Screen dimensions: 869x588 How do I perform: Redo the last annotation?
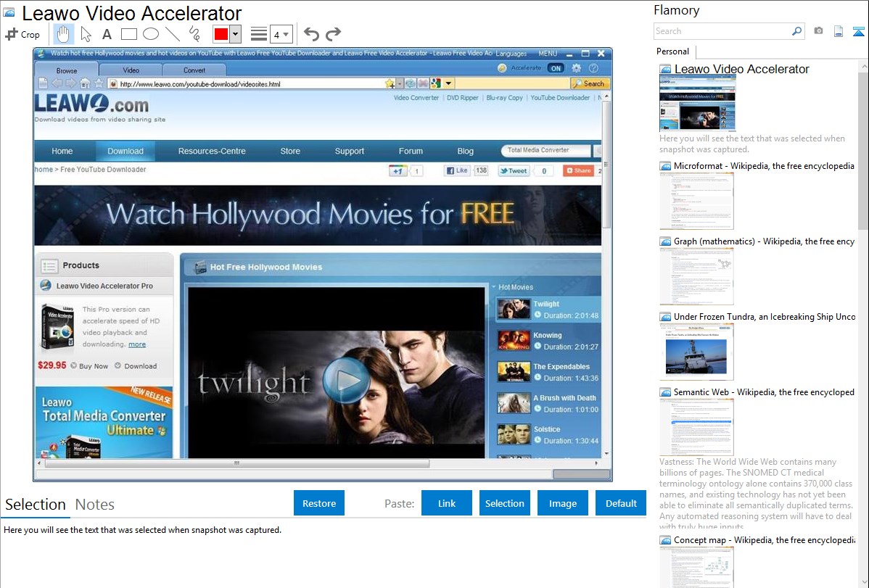click(333, 34)
